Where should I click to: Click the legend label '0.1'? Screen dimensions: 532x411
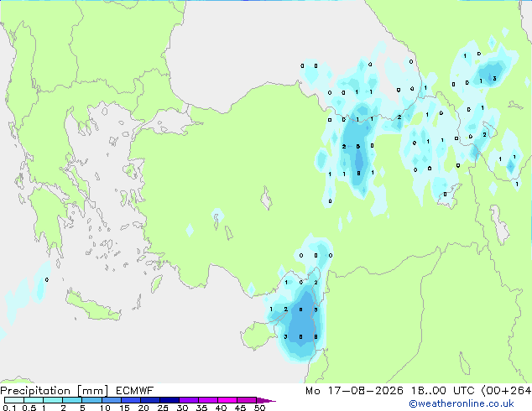[x=9, y=408]
